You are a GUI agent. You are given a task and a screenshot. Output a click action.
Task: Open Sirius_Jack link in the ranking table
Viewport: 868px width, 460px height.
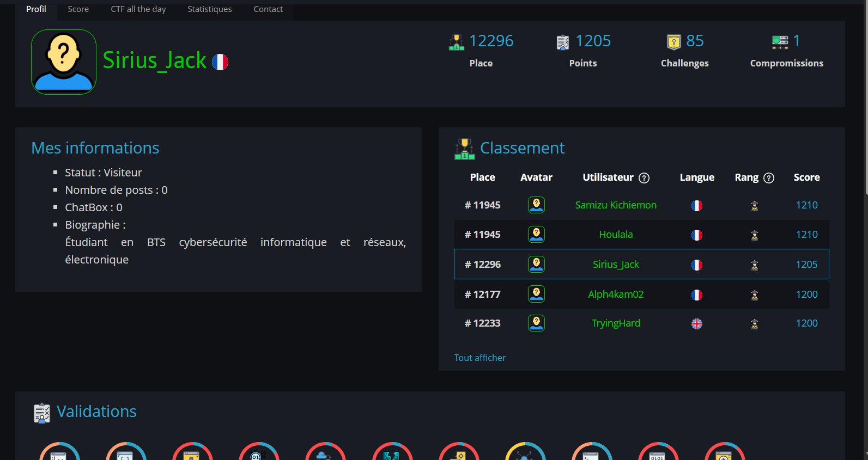click(616, 265)
